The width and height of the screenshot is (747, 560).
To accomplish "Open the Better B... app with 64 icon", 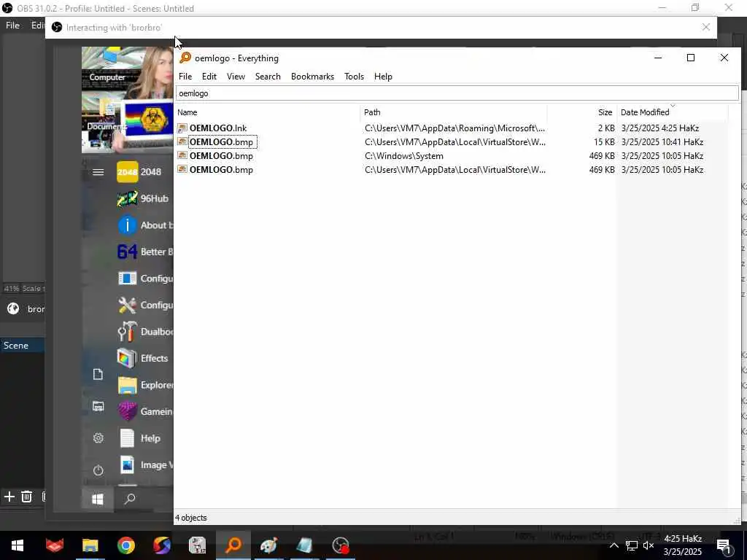I will 145,252.
